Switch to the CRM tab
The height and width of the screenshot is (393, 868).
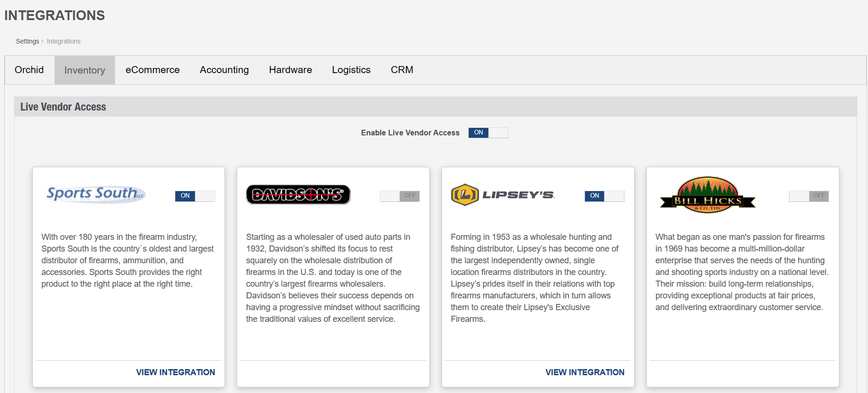[x=402, y=70]
